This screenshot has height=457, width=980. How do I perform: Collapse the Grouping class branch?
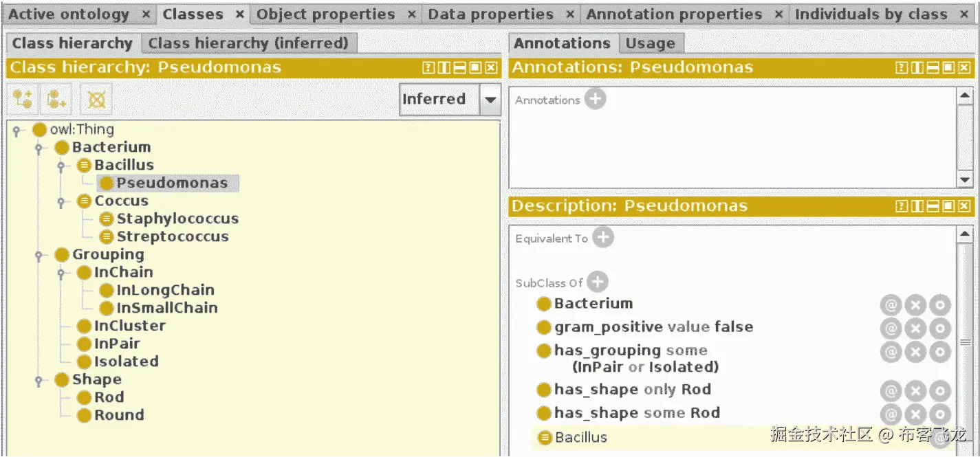pyautogui.click(x=39, y=256)
